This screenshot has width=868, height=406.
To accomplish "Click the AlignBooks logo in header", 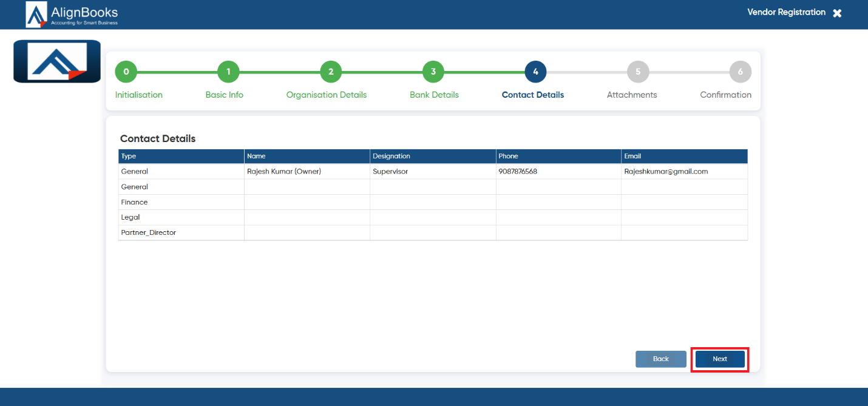I will (x=72, y=15).
